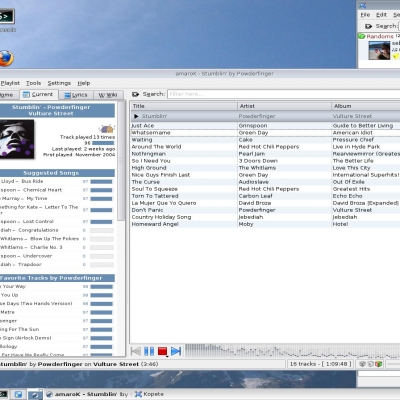This screenshot has width=400, height=400.
Task: Select the 'High Ground' track
Action: [x=265, y=168]
